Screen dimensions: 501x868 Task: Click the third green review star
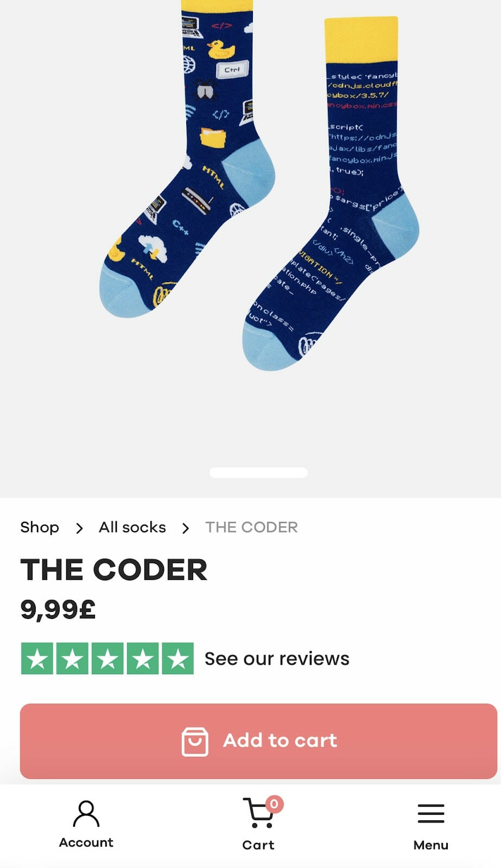[x=107, y=659]
